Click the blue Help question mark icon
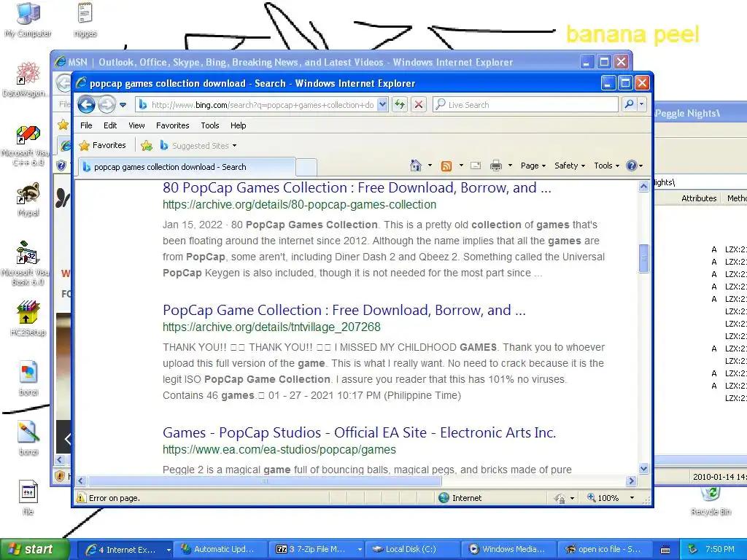 [632, 166]
